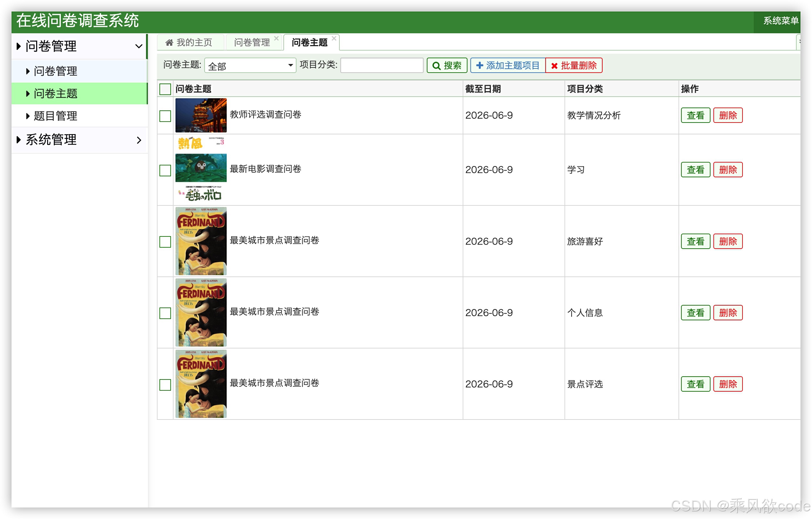Check the checkbox for 最新电影调查问卷
This screenshot has width=812, height=519.
tap(165, 171)
